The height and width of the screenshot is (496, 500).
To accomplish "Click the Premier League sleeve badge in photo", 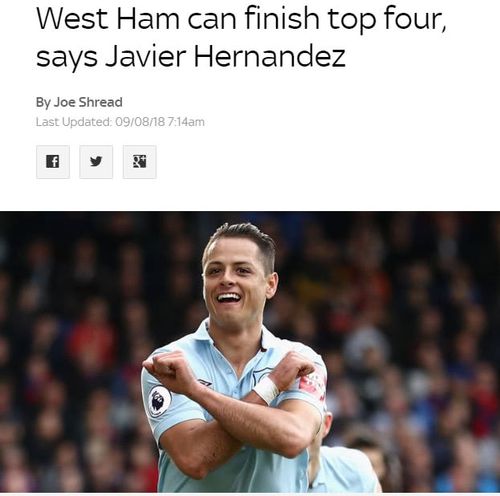I will pyautogui.click(x=159, y=401).
